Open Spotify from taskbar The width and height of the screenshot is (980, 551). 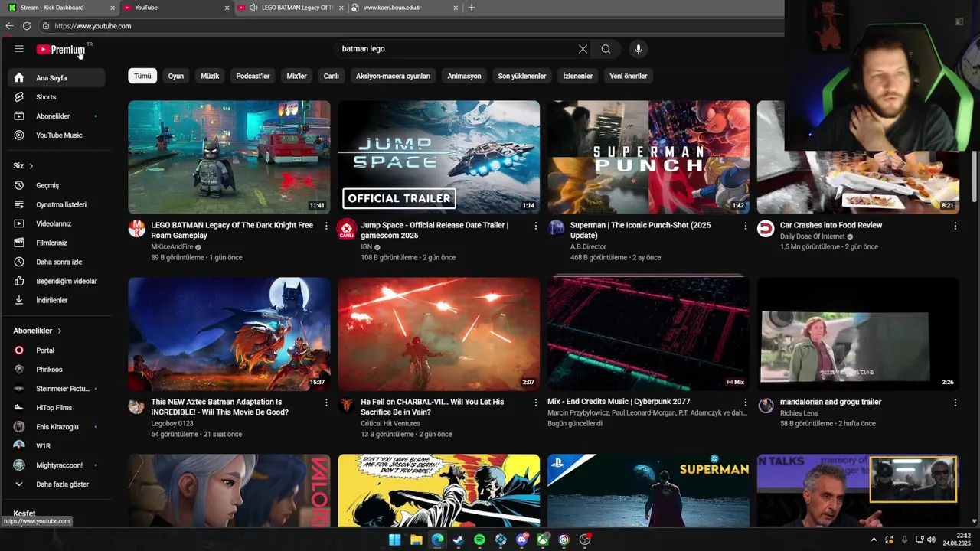click(479, 540)
